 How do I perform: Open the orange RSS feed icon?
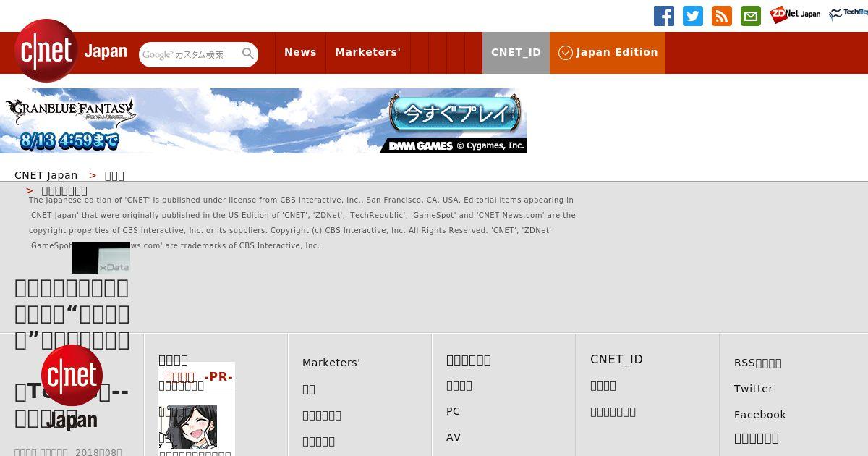coord(722,16)
